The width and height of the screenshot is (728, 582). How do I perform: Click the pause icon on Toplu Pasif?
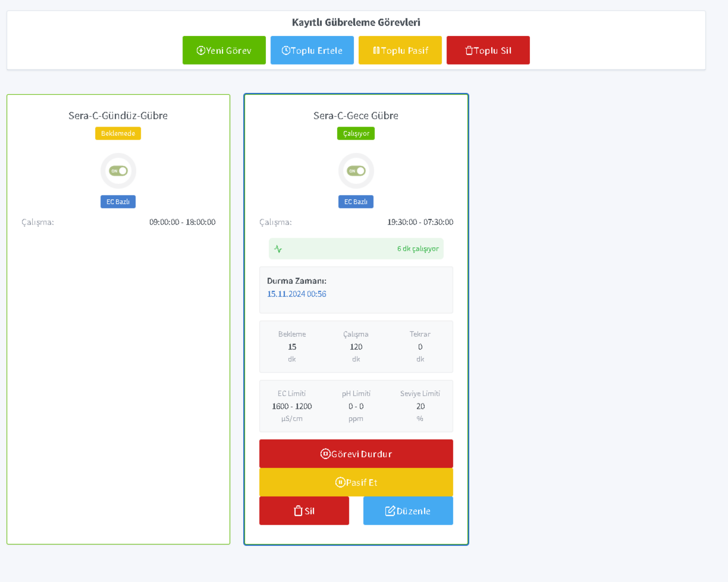pyautogui.click(x=376, y=50)
